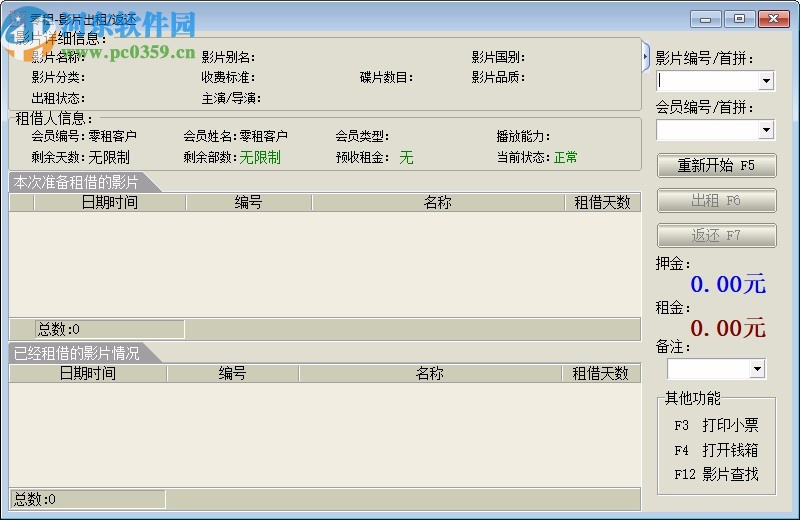Click 总数:0 in upcoming rentals footer
This screenshot has height=520, width=800.
(110, 329)
